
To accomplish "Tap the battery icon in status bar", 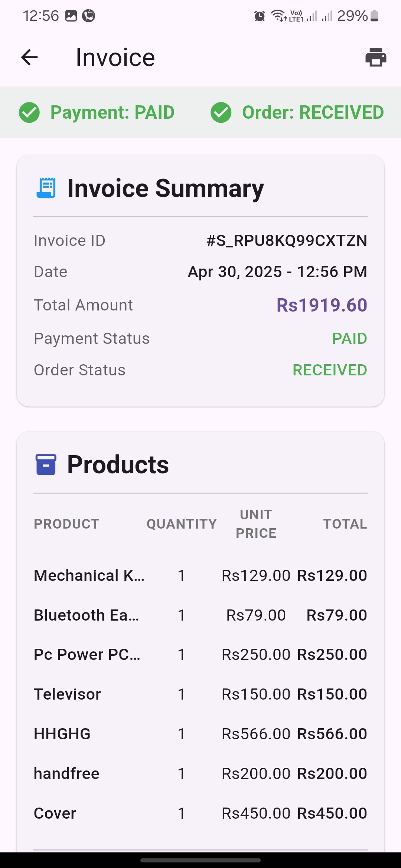I will [375, 16].
